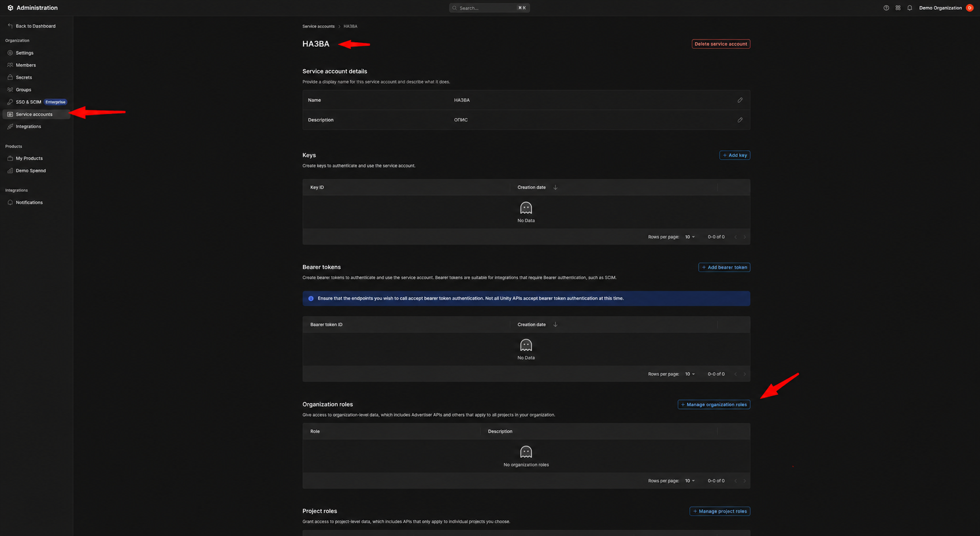Click the My Products bag icon
The width and height of the screenshot is (980, 536).
point(10,158)
